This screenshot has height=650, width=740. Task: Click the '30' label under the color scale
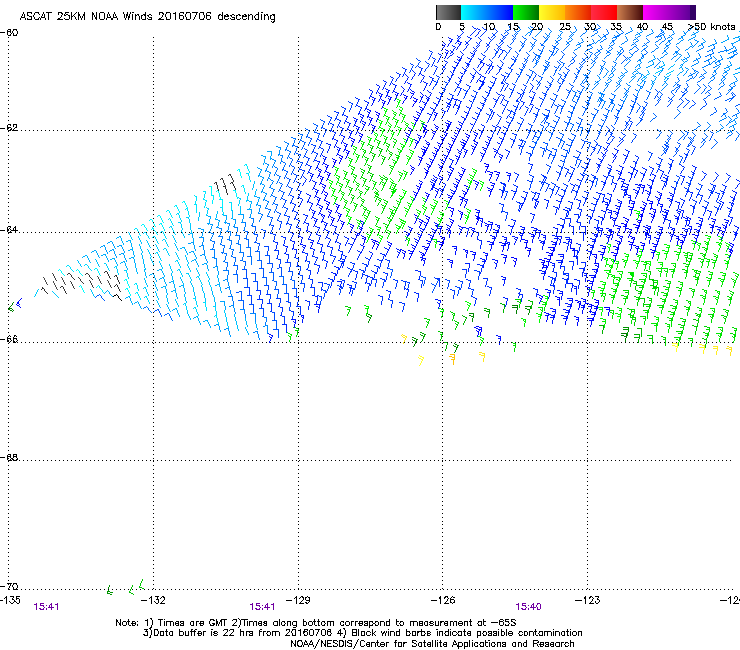(x=590, y=27)
